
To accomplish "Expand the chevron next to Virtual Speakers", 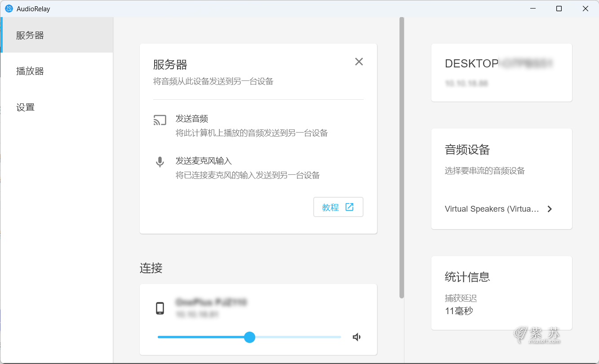I will pos(550,209).
